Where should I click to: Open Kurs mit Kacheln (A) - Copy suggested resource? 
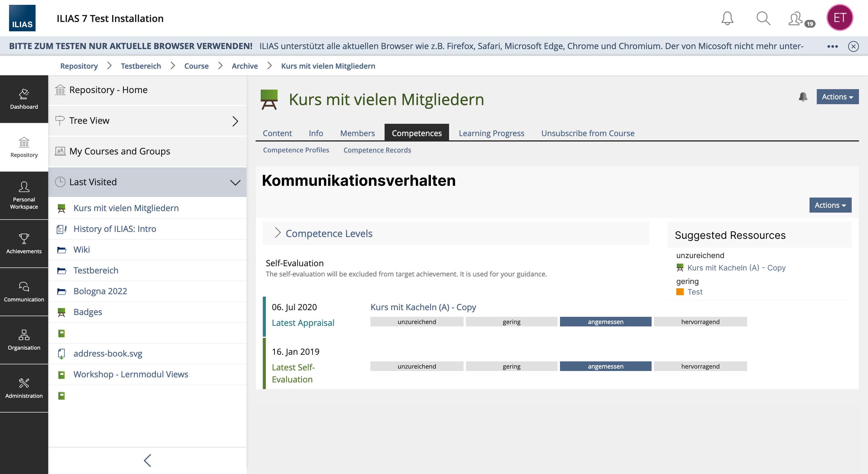(x=736, y=268)
